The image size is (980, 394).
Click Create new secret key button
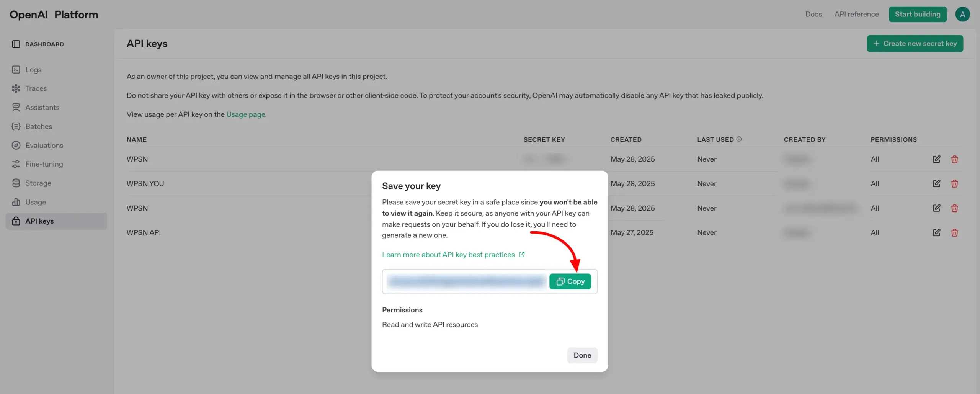[x=915, y=44]
